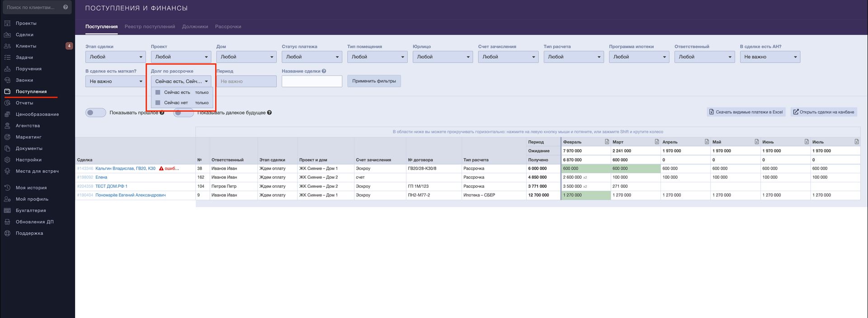Click the red warning icon on Кальгин deal
Viewport: 868px width, 318px height.
point(161,168)
